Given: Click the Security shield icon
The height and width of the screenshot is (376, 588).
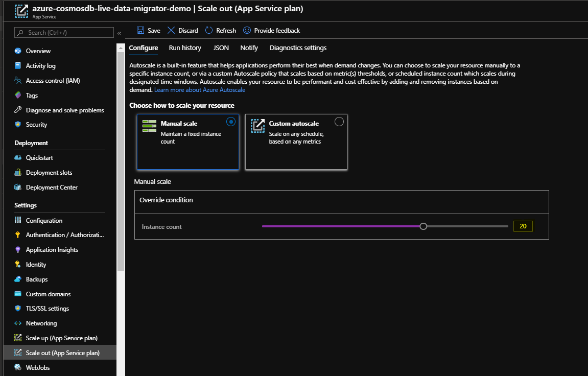Looking at the screenshot, I should tap(18, 125).
